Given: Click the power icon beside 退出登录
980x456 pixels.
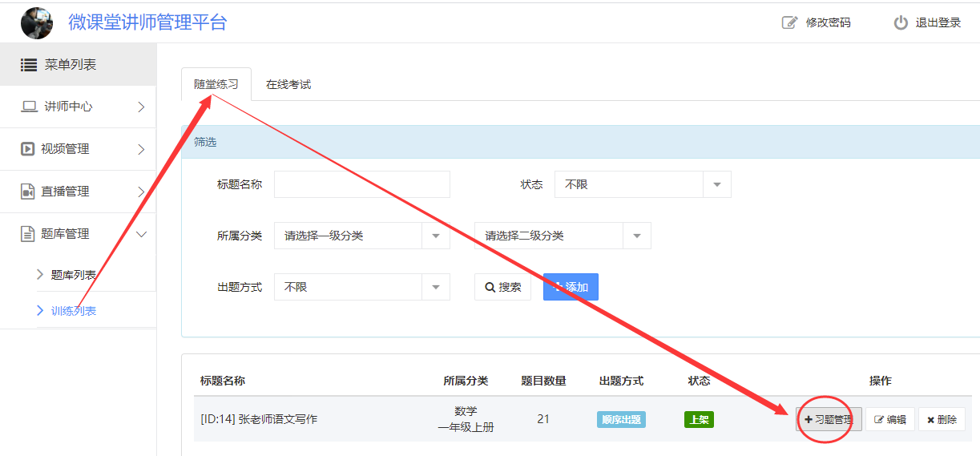Looking at the screenshot, I should pyautogui.click(x=901, y=22).
